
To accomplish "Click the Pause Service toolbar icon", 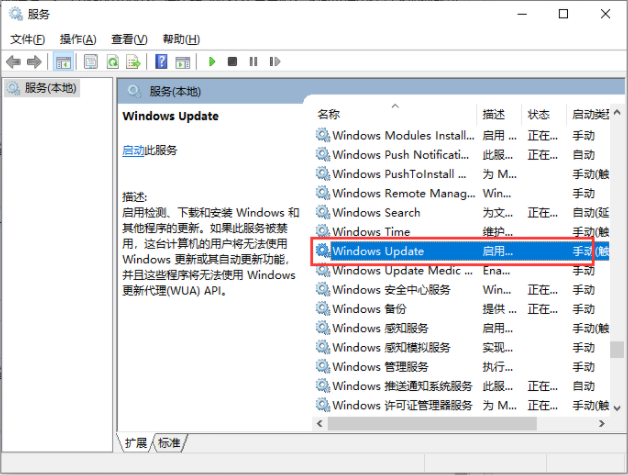I will click(x=252, y=62).
